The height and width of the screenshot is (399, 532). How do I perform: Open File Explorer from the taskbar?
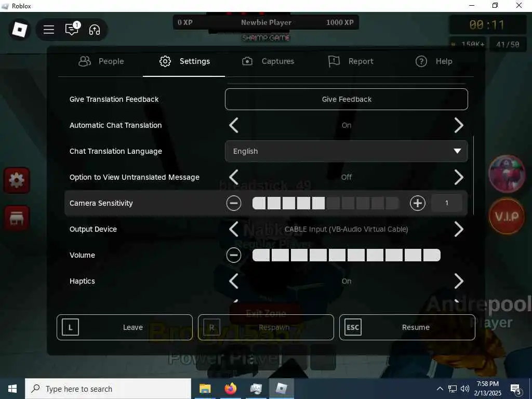click(x=205, y=389)
